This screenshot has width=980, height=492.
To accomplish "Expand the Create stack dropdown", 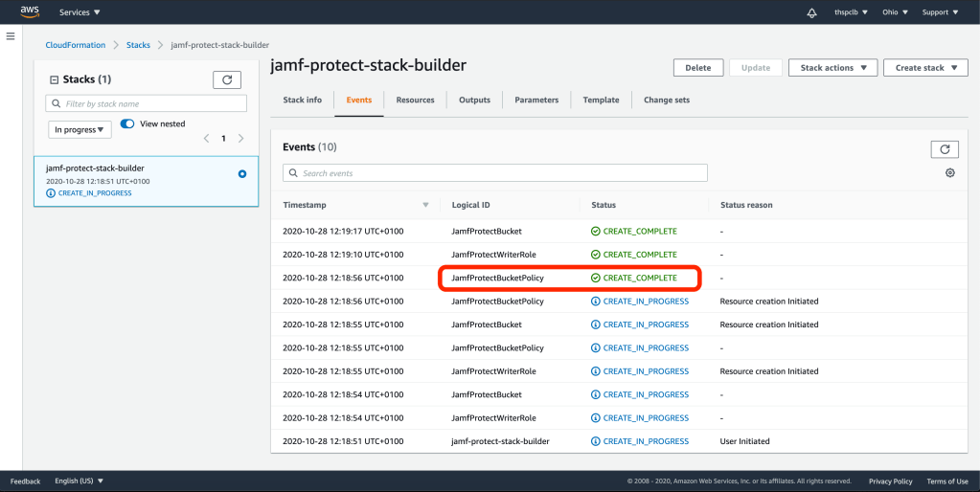I will click(925, 68).
